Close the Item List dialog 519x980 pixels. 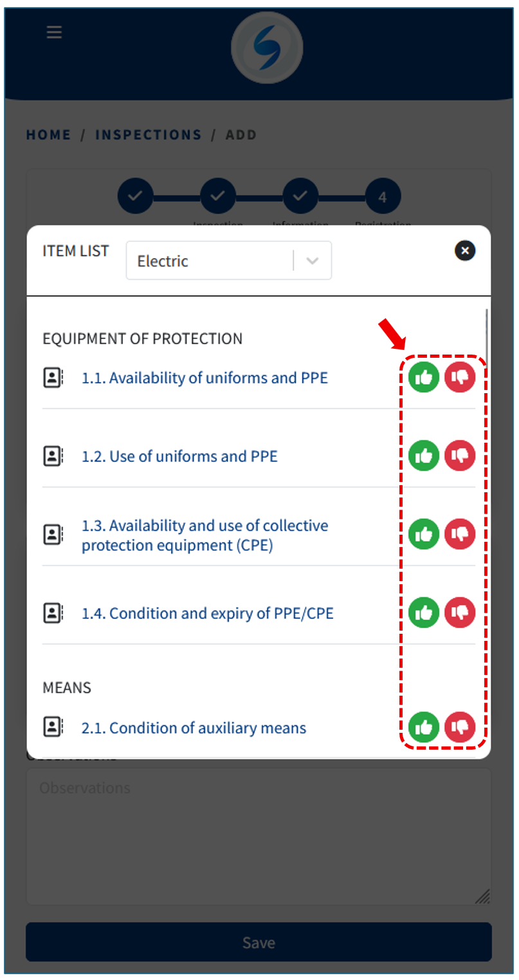465,250
